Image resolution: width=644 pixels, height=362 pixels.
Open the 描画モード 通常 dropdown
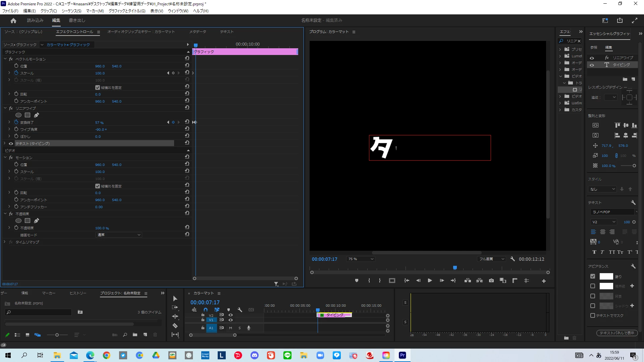[x=119, y=235]
